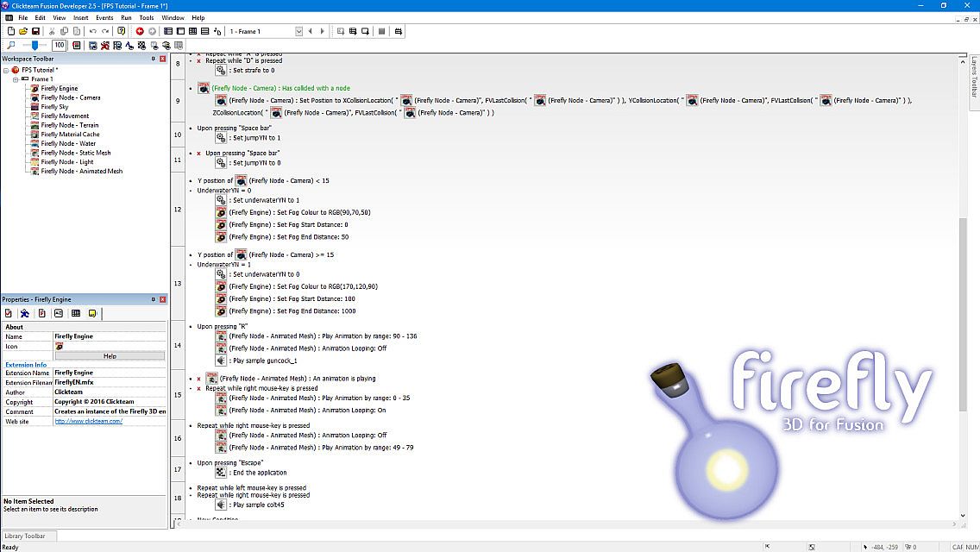
Task: Go to next frame arrow
Action: 323,31
